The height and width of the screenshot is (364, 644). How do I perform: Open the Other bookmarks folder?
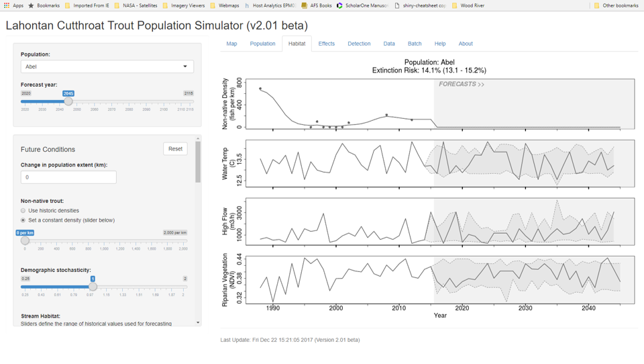(616, 5)
